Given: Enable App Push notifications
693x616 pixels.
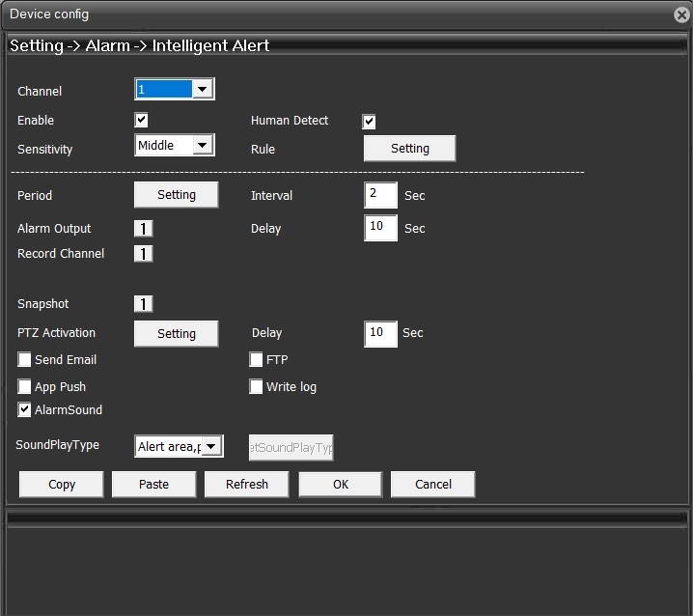Looking at the screenshot, I should pyautogui.click(x=25, y=387).
